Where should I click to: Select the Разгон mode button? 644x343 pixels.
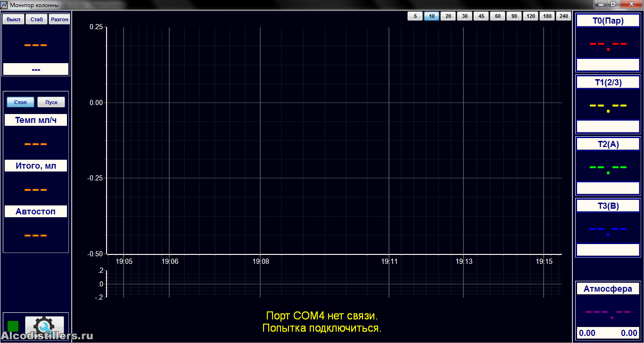click(59, 19)
